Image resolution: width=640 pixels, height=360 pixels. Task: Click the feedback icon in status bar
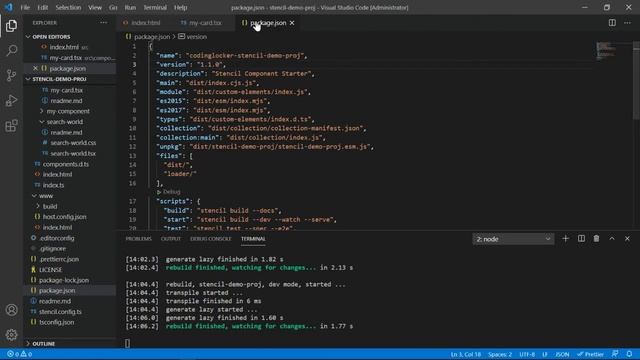click(x=615, y=354)
